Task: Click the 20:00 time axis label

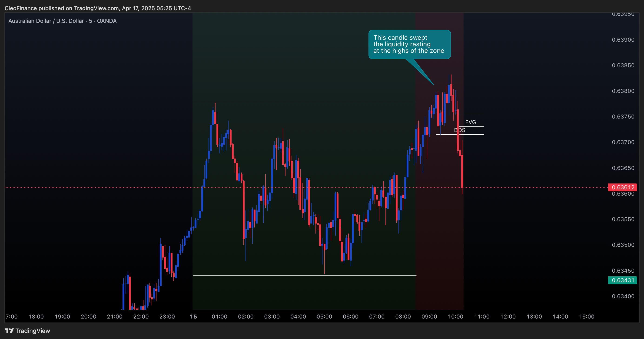Action: 89,316
